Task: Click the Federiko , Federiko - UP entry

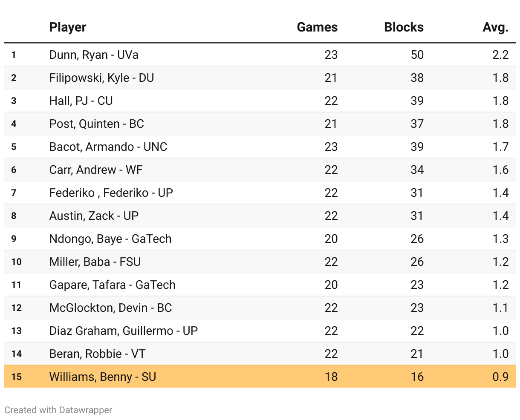Action: pos(111,193)
